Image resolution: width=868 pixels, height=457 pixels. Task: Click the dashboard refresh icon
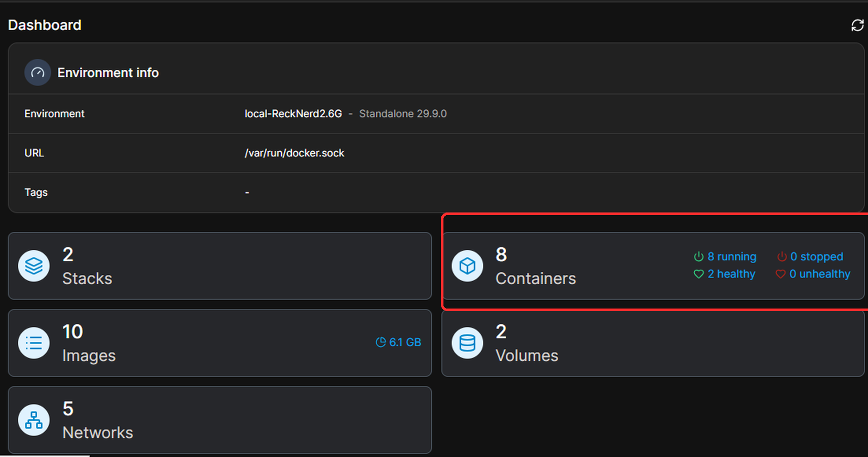[858, 25]
